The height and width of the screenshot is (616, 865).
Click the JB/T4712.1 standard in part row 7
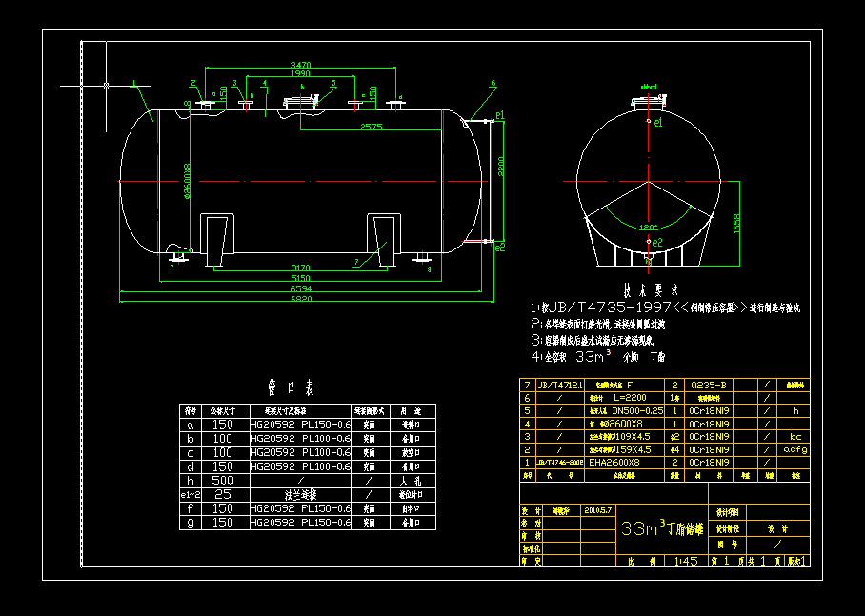(x=558, y=386)
